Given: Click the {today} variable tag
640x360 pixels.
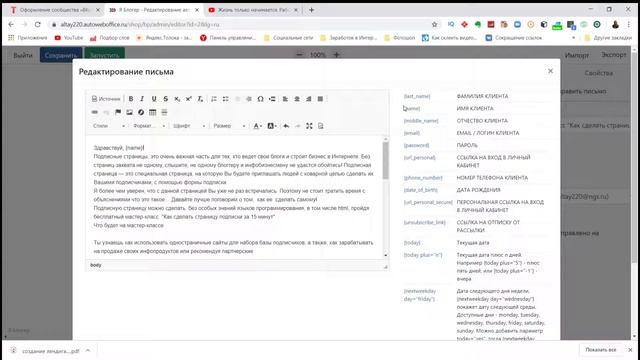Looking at the screenshot, I should click(412, 243).
